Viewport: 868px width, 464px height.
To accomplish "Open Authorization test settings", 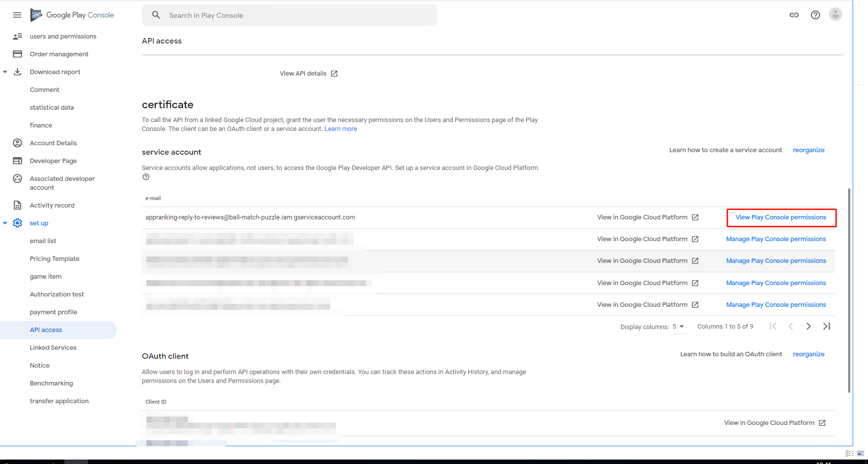I will (57, 294).
